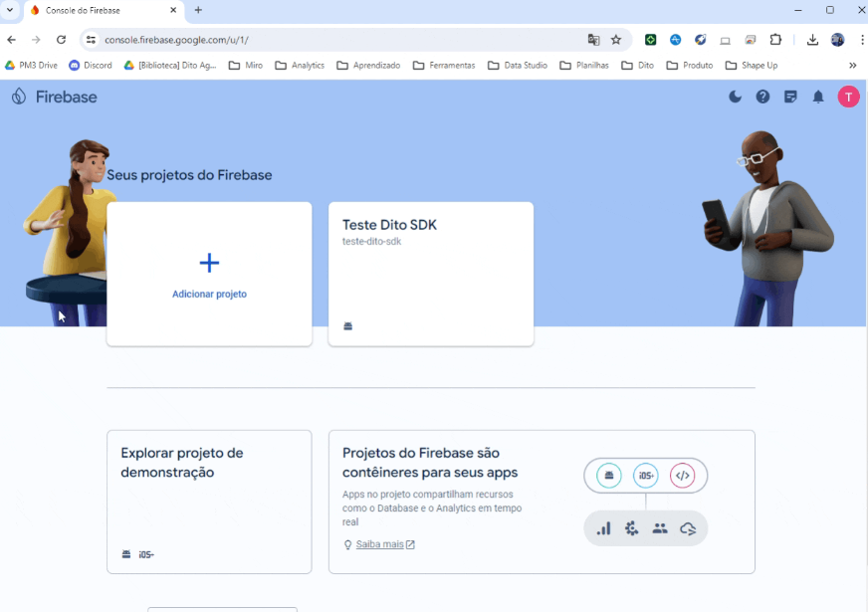
Task: Click Projetos do Firebase são contêineres heading
Action: pos(430,463)
